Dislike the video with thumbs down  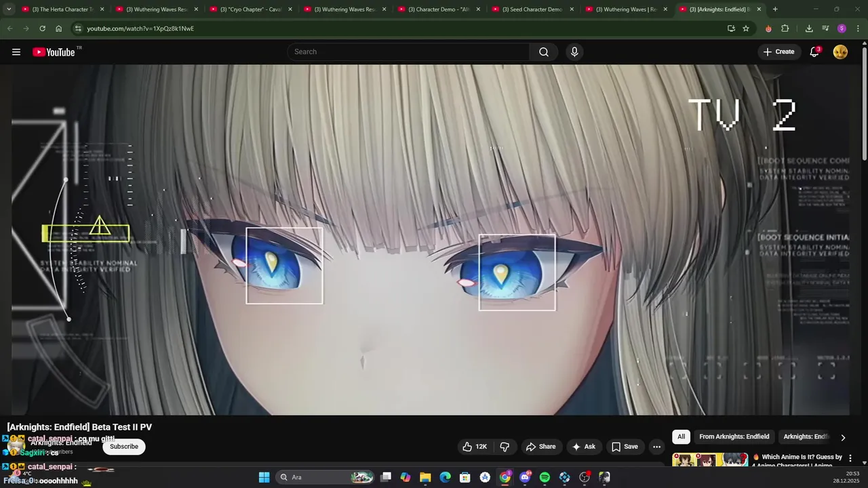coord(505,447)
